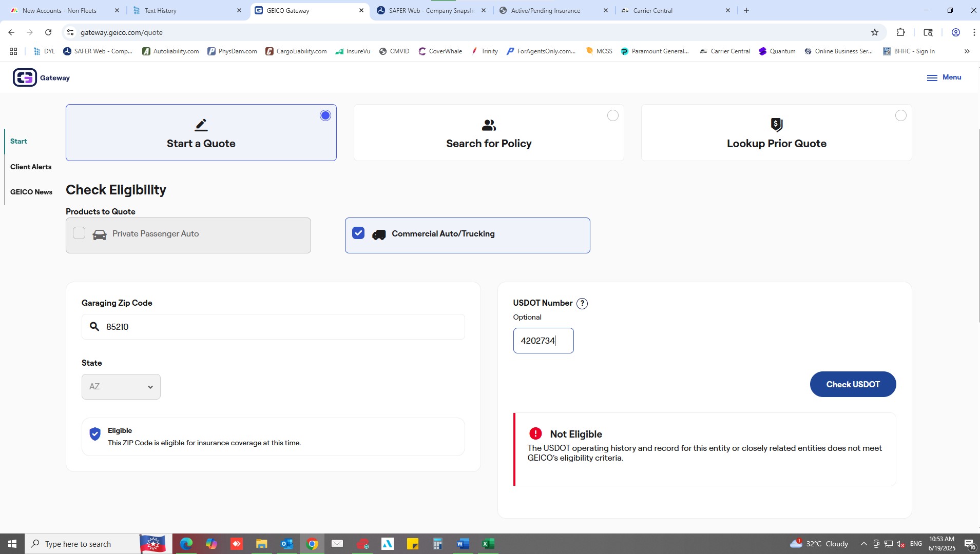This screenshot has height=554, width=980.
Task: Click the USDOT Number help question icon
Action: 582,304
